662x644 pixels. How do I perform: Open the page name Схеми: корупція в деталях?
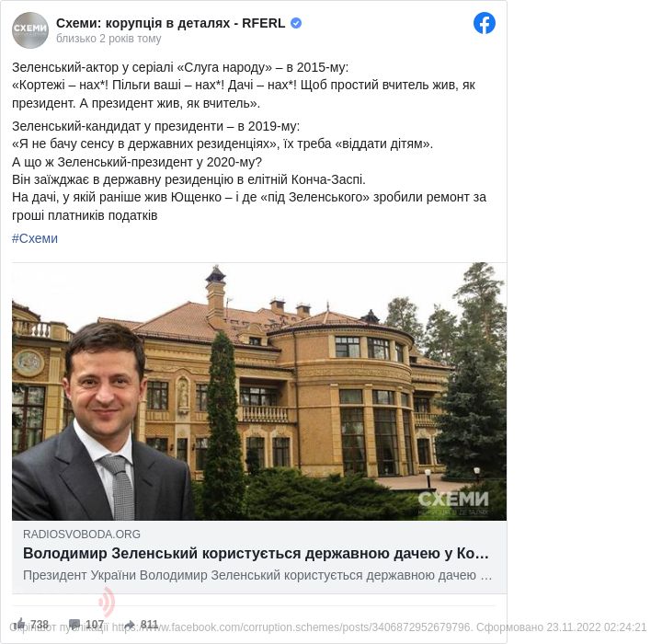(171, 23)
